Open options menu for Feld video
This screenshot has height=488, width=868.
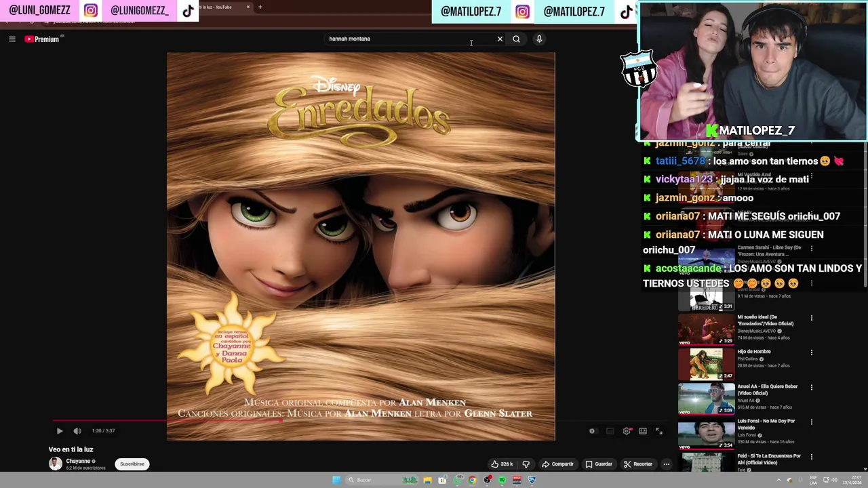811,457
